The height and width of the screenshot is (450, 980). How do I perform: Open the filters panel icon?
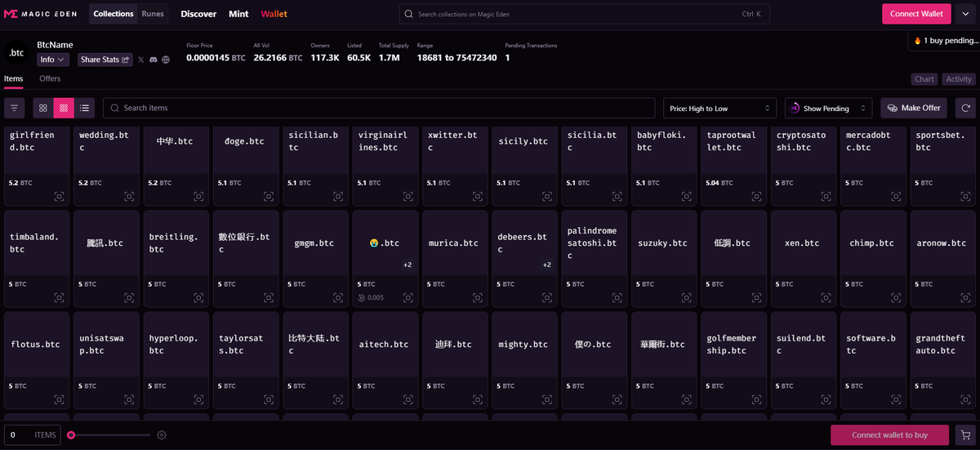click(14, 108)
